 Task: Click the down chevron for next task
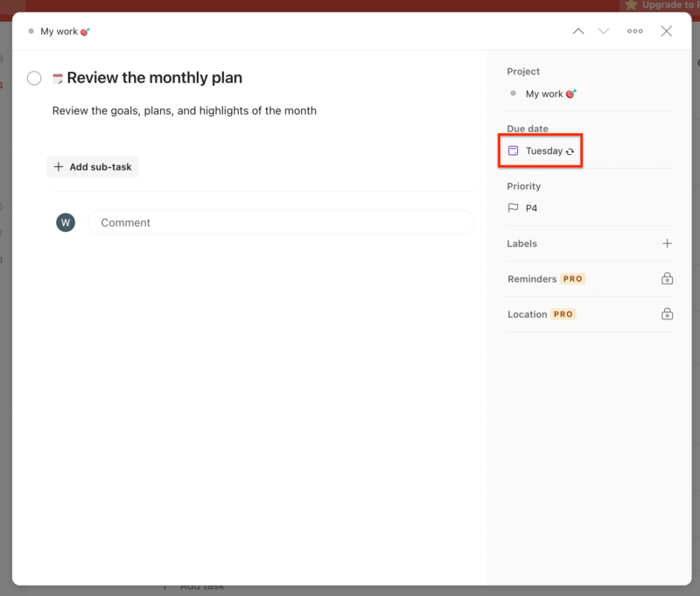pos(604,31)
